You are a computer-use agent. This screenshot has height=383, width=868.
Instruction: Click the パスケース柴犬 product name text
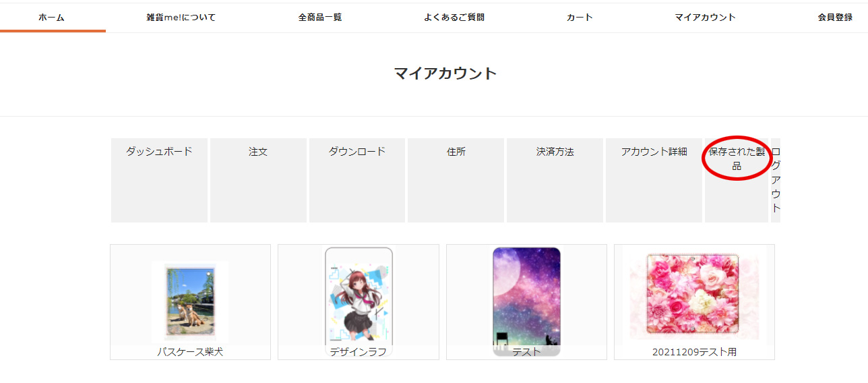(x=190, y=352)
